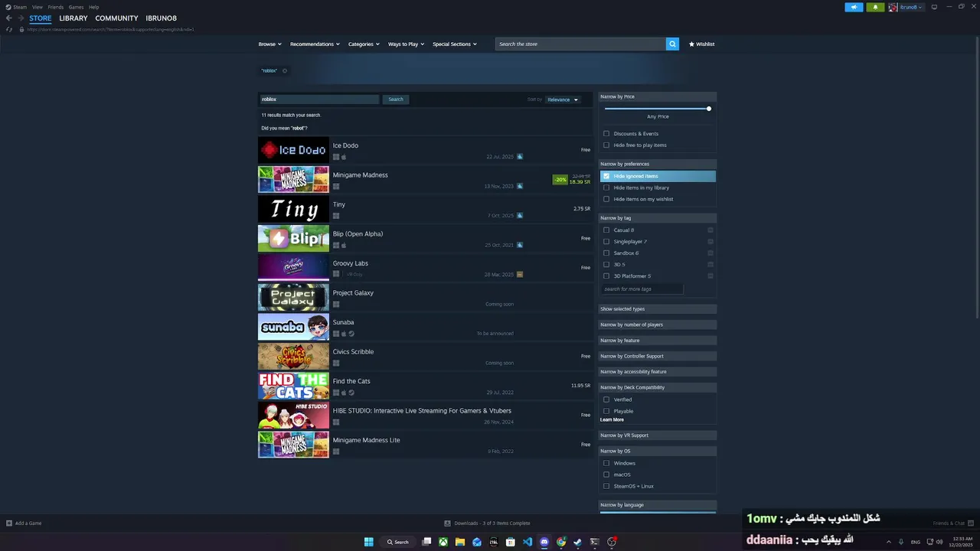Open File Explorer from the taskbar

pyautogui.click(x=460, y=542)
